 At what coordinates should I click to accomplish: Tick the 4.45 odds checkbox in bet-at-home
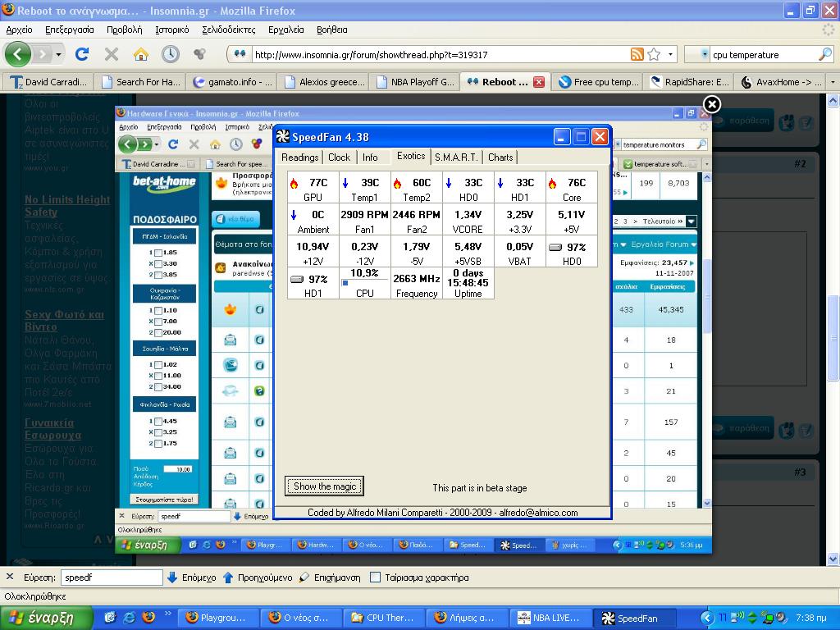pos(158,421)
